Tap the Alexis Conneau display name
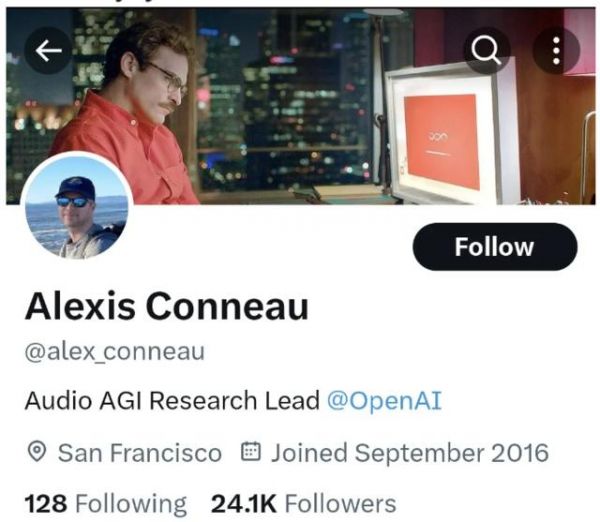Viewport: 600px width, 522px height. click(166, 306)
